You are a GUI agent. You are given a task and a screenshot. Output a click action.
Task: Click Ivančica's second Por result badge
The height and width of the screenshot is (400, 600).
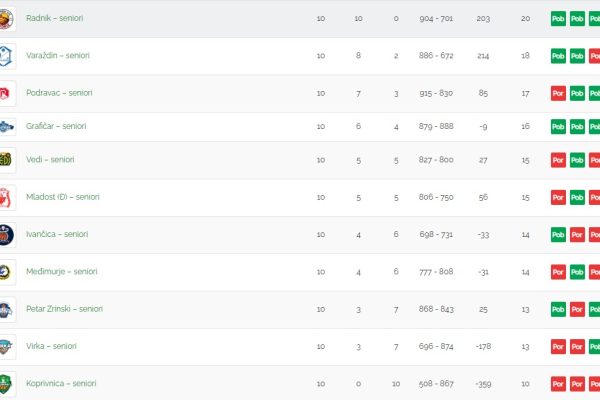(x=595, y=235)
